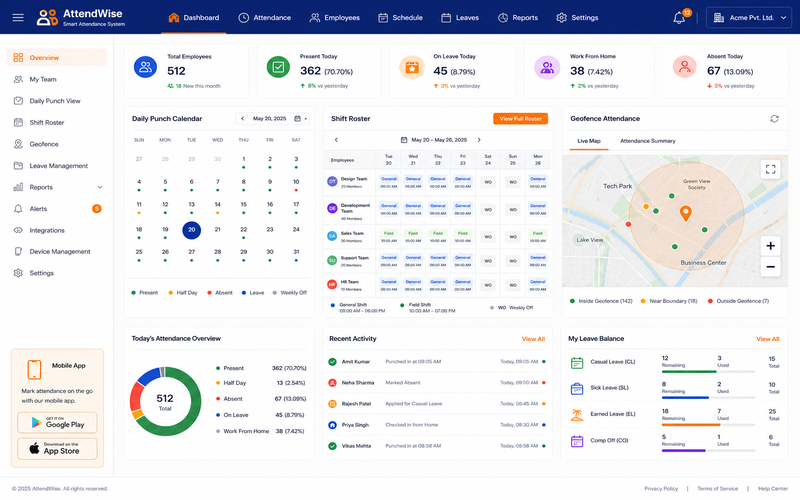Click the Earned Leave (EL) palm icon
Screen dimensions: 800x500
click(x=577, y=415)
